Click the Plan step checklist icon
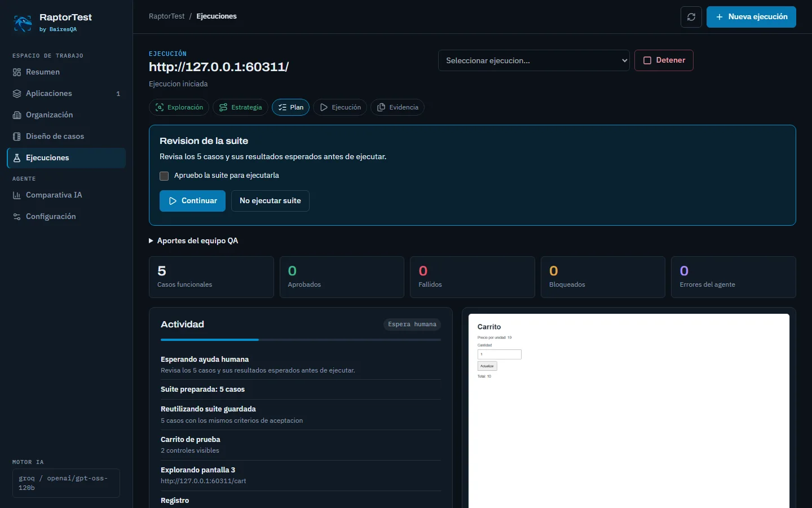This screenshot has height=508, width=812. point(283,107)
